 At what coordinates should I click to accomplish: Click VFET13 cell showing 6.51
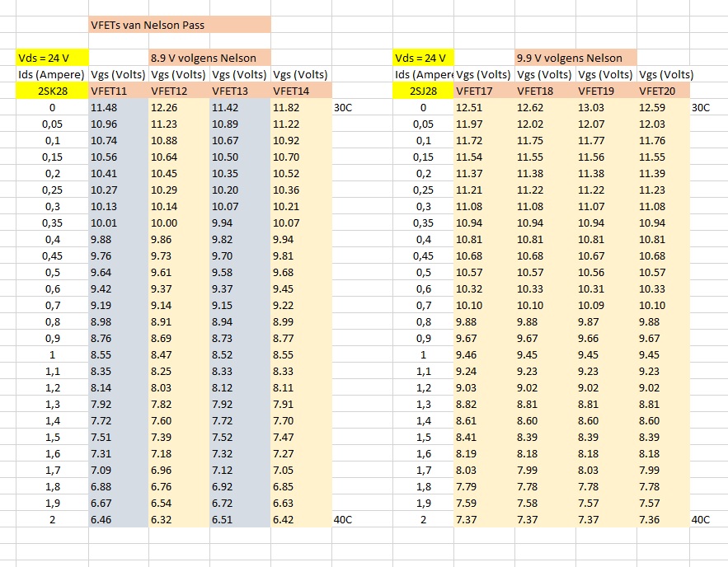[x=240, y=520]
